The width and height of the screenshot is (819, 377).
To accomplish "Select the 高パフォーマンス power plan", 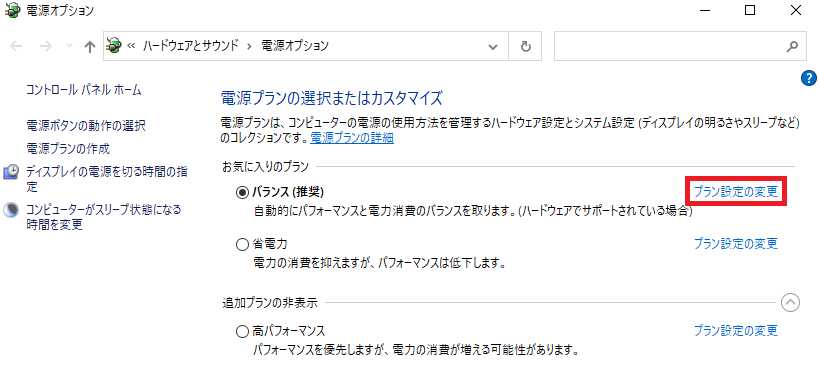I will [x=242, y=331].
